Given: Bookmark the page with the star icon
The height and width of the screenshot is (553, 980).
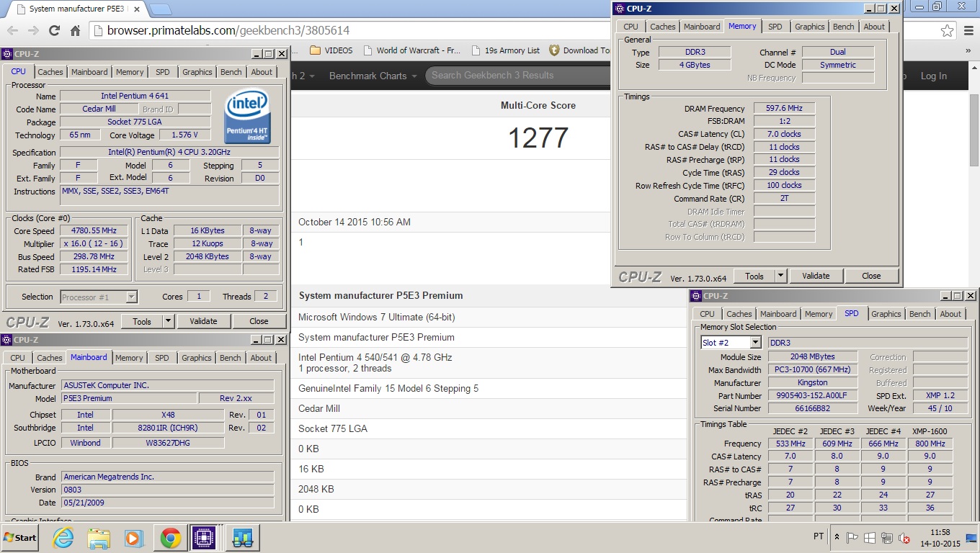Looking at the screenshot, I should 948,31.
